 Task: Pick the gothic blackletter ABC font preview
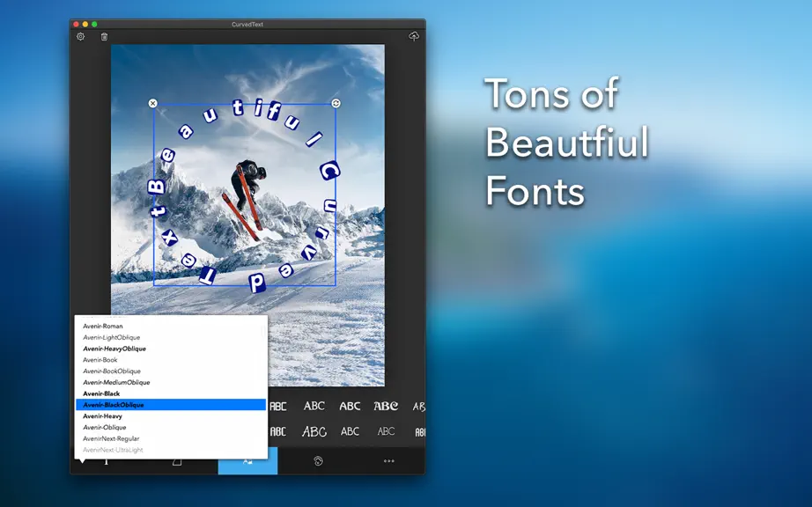pyautogui.click(x=386, y=406)
